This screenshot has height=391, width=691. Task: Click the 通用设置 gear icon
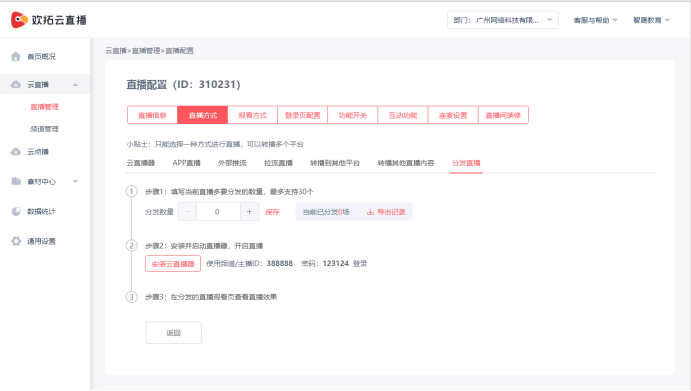[16, 241]
